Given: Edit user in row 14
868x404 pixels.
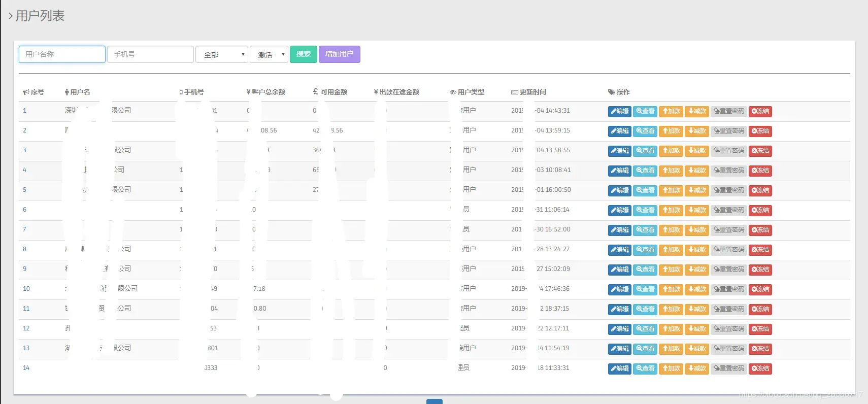Looking at the screenshot, I should pyautogui.click(x=620, y=368).
